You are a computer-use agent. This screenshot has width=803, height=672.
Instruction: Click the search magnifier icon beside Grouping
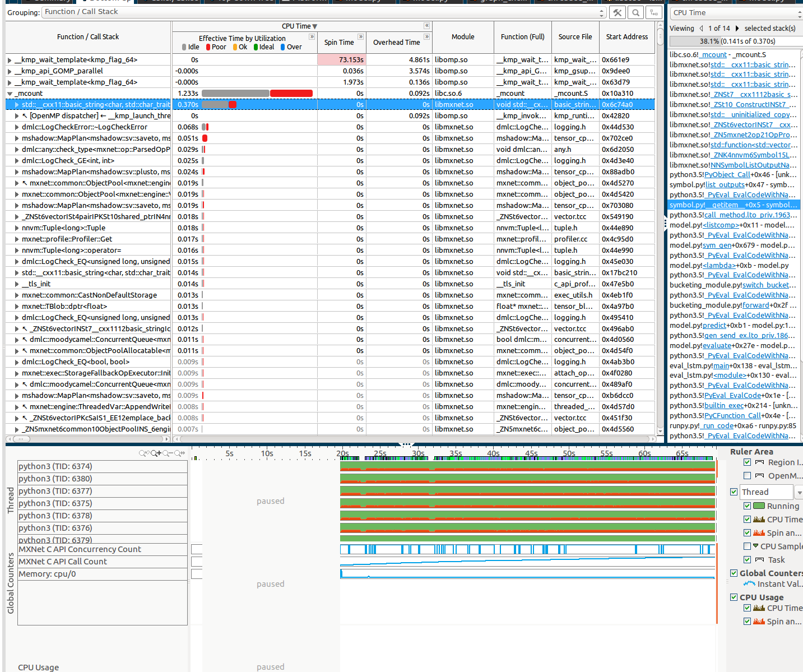tap(635, 12)
